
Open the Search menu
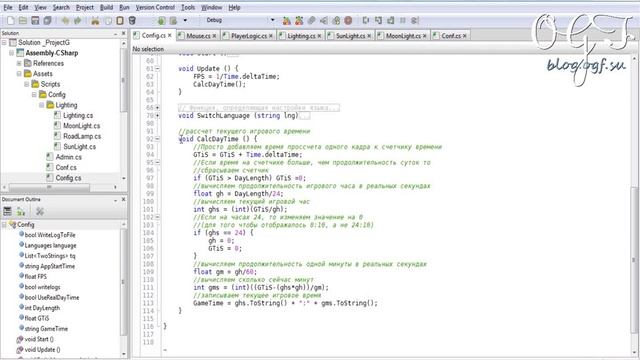(61, 7)
